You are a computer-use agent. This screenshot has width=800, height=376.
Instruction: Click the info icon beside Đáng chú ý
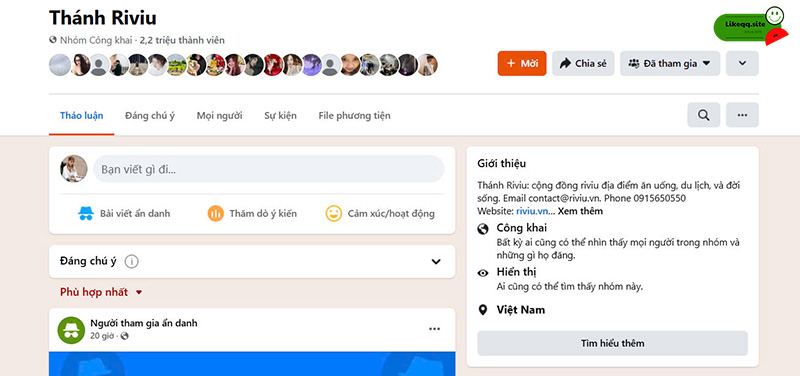132,262
